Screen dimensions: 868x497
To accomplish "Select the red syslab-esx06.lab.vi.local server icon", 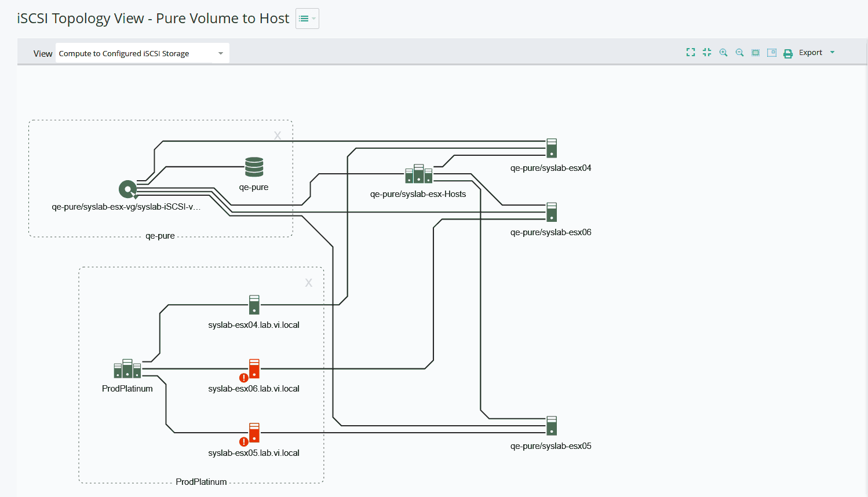I will [x=254, y=368].
